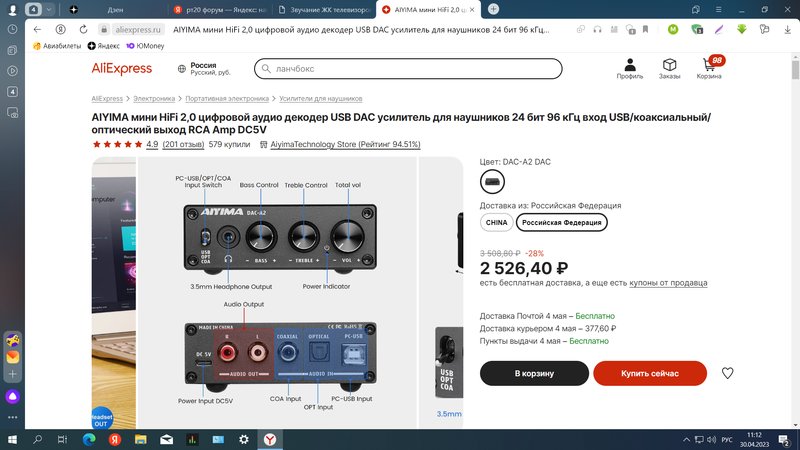This screenshot has height=450, width=800.
Task: Click the headphones read-aloud icon
Action: tap(597, 30)
